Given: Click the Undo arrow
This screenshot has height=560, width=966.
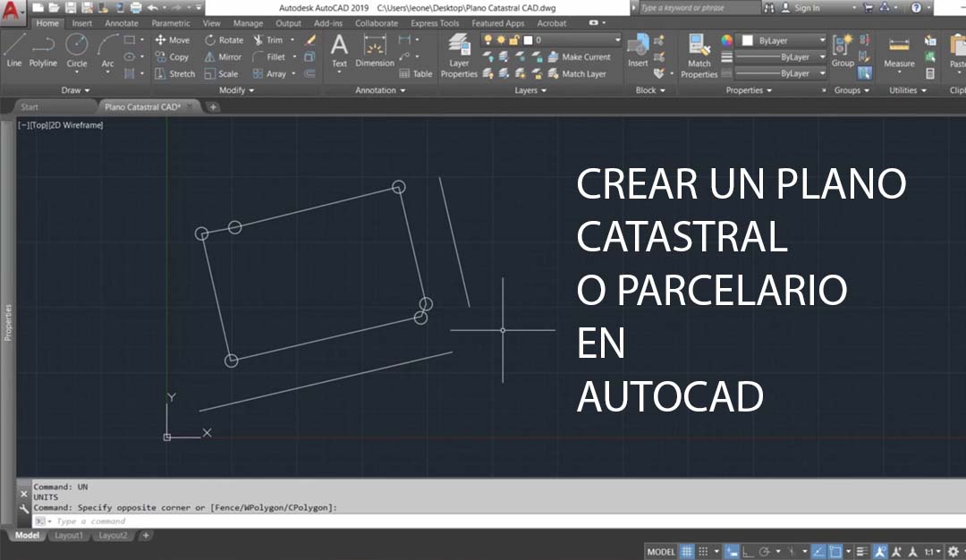Looking at the screenshot, I should coord(152,7).
